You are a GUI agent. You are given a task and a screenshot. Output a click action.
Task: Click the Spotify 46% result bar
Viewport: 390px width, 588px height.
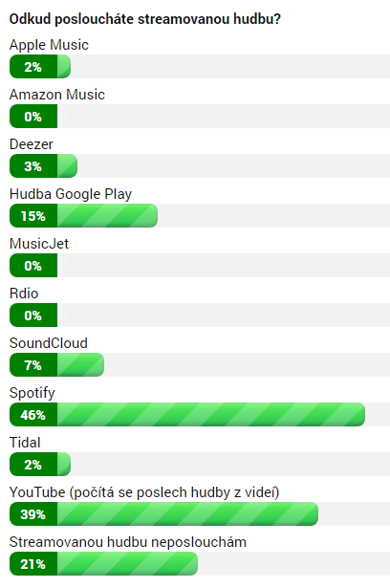(x=187, y=414)
